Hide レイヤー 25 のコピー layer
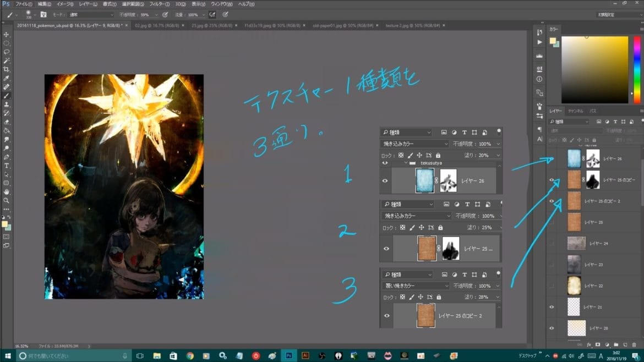Viewport: 644px width, 362px height. coord(552,180)
